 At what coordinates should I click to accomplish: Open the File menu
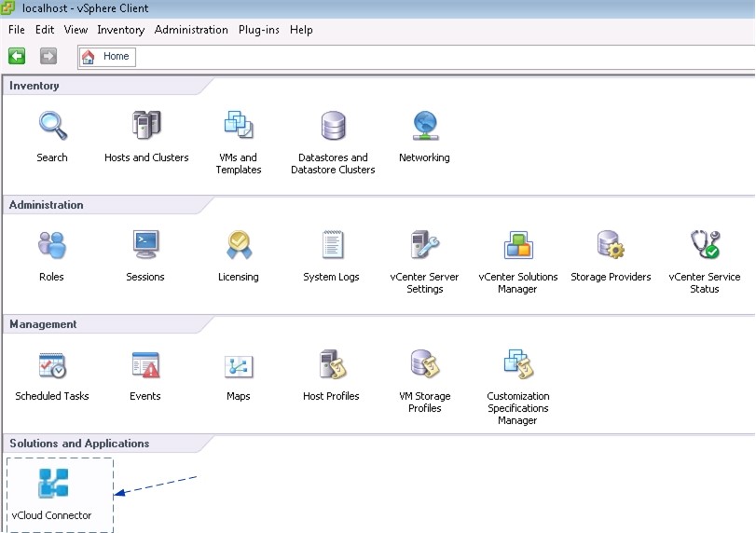(17, 30)
